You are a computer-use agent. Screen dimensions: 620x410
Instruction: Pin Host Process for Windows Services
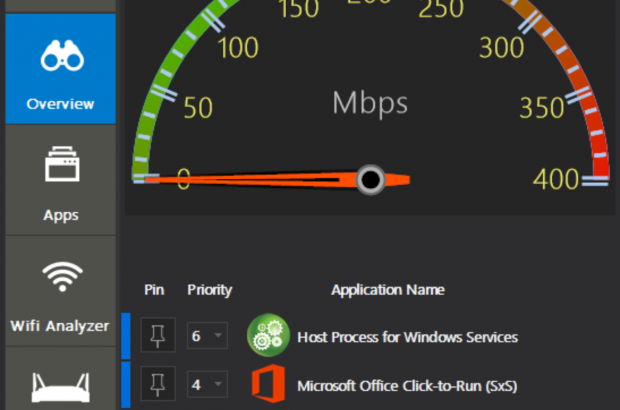coord(157,336)
